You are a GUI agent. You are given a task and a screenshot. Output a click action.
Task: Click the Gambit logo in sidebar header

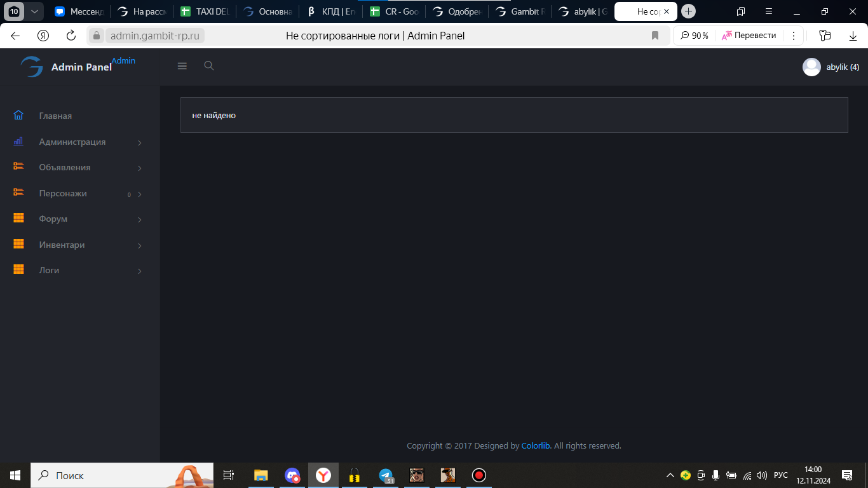pyautogui.click(x=31, y=67)
